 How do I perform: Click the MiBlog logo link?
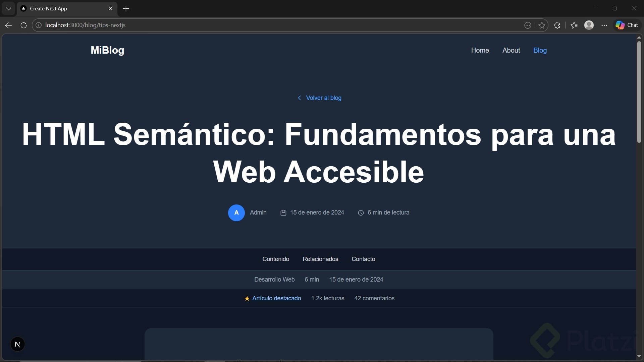tap(107, 50)
